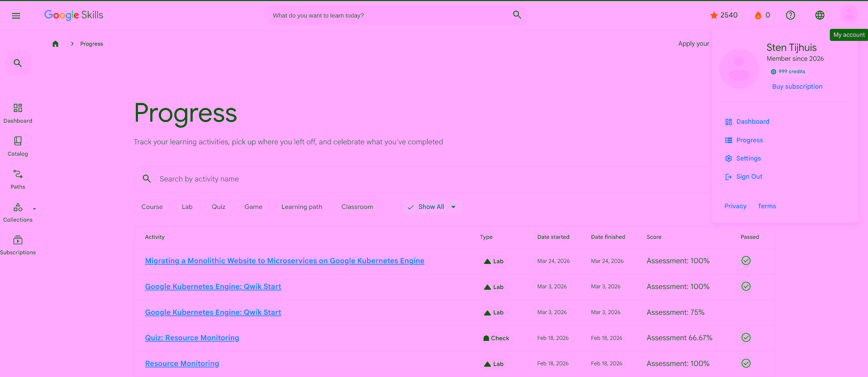Filter activities by Classroom

coord(357,207)
